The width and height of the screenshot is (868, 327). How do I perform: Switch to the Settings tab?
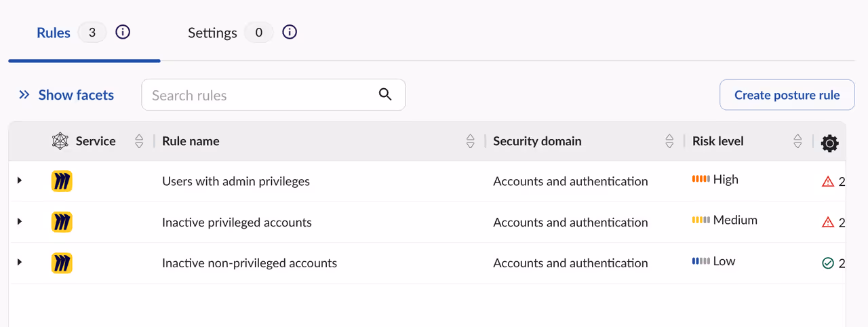point(212,33)
